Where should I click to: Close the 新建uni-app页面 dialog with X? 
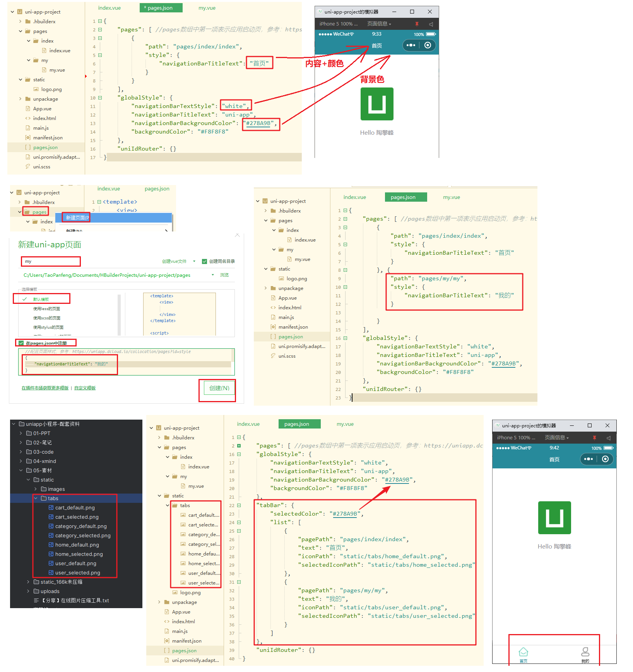pos(237,235)
